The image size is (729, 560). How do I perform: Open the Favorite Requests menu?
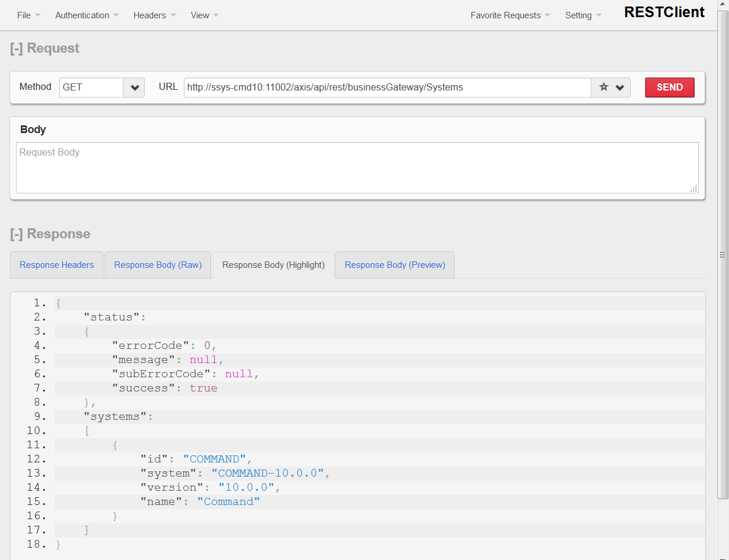click(x=506, y=15)
